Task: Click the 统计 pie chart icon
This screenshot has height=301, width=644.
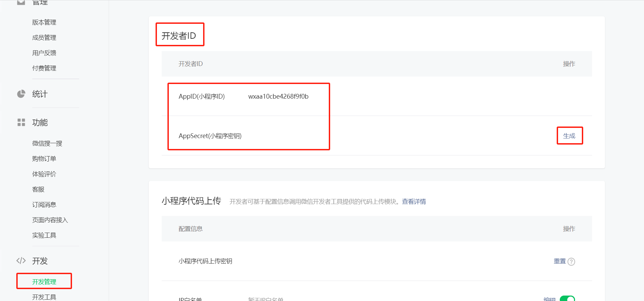Action: pos(21,94)
